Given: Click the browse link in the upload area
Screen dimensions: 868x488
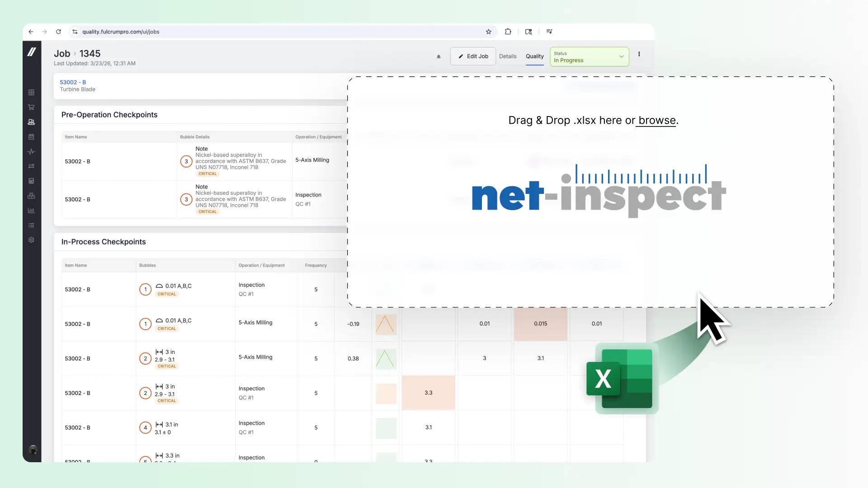Looking at the screenshot, I should click(x=656, y=120).
